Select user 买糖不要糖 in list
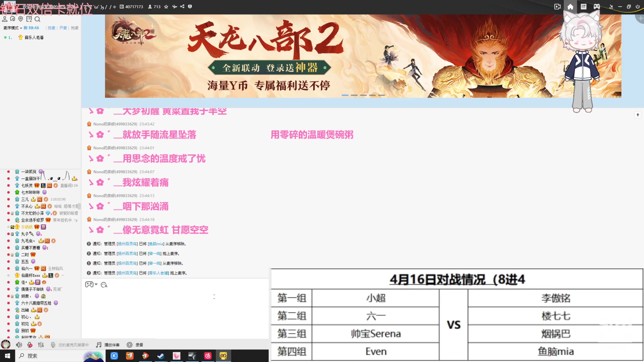This screenshot has width=644, height=362. (30, 248)
